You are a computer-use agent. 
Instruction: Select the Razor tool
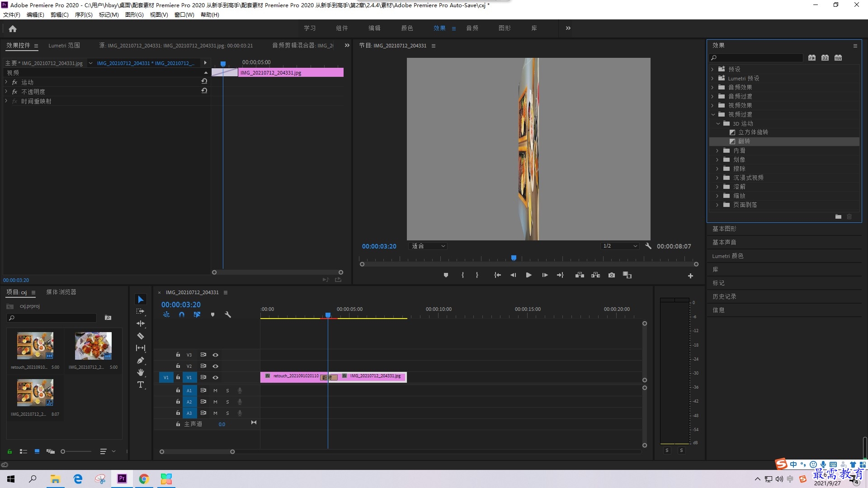pos(141,336)
